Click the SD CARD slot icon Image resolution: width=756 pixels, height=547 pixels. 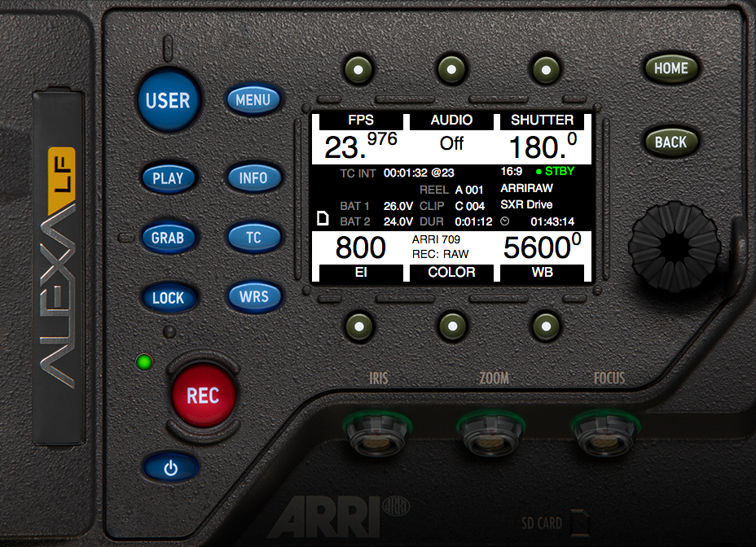coord(580,523)
